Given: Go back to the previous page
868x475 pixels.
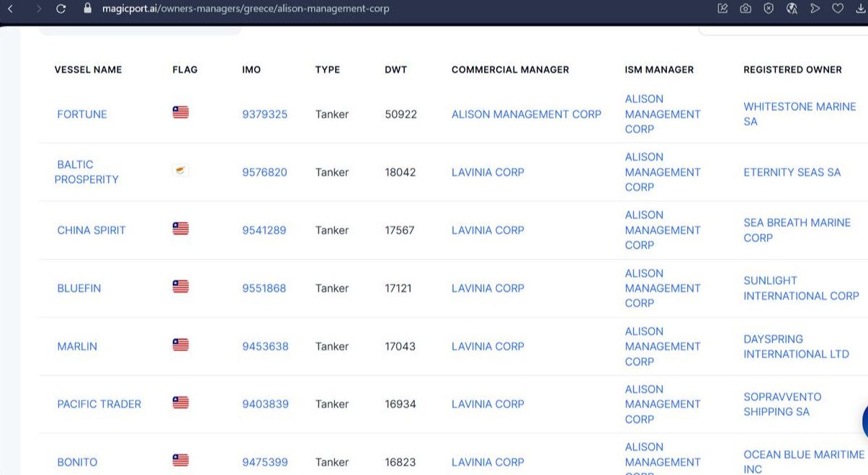Looking at the screenshot, I should (10, 9).
